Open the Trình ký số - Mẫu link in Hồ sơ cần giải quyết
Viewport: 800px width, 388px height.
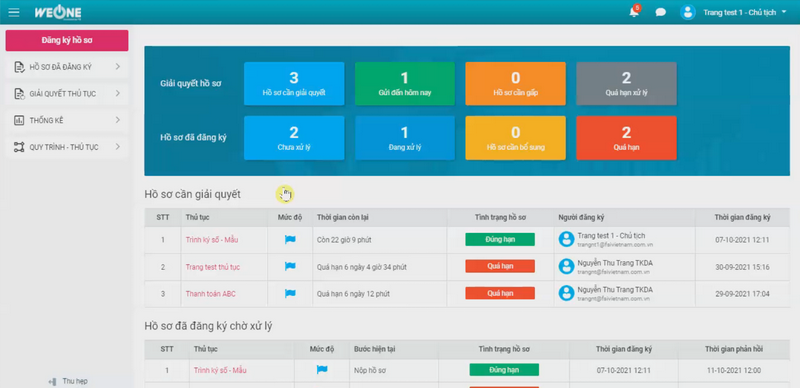coord(212,239)
